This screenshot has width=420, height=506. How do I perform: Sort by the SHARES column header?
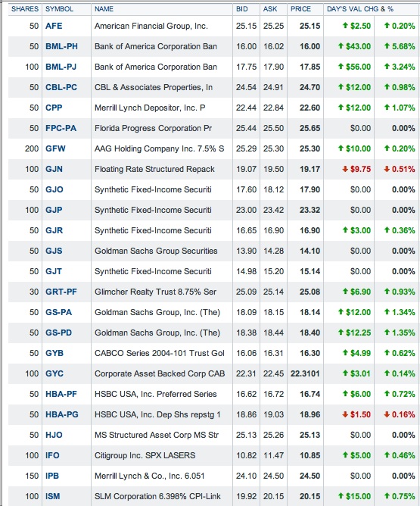tap(25, 9)
